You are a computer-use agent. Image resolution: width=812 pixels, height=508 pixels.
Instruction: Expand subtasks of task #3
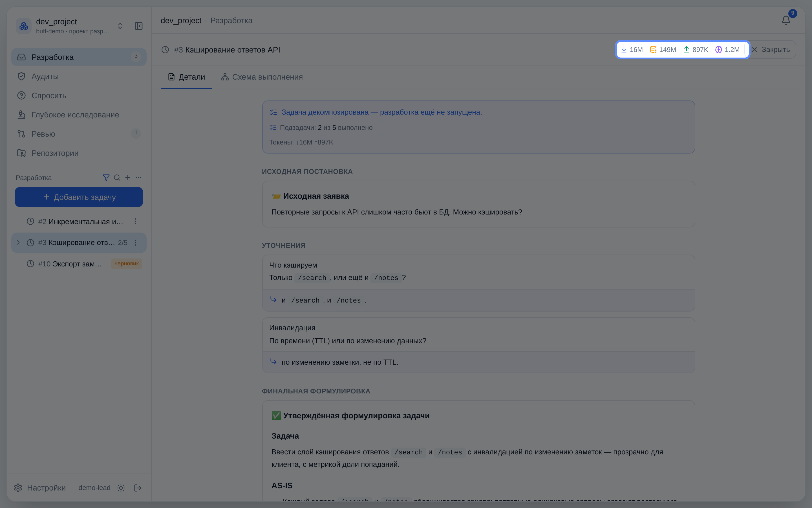click(18, 243)
